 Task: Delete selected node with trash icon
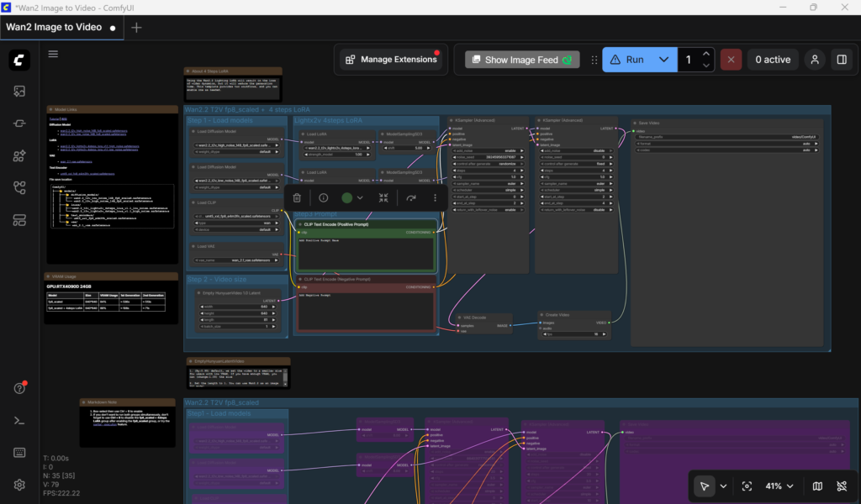point(297,197)
